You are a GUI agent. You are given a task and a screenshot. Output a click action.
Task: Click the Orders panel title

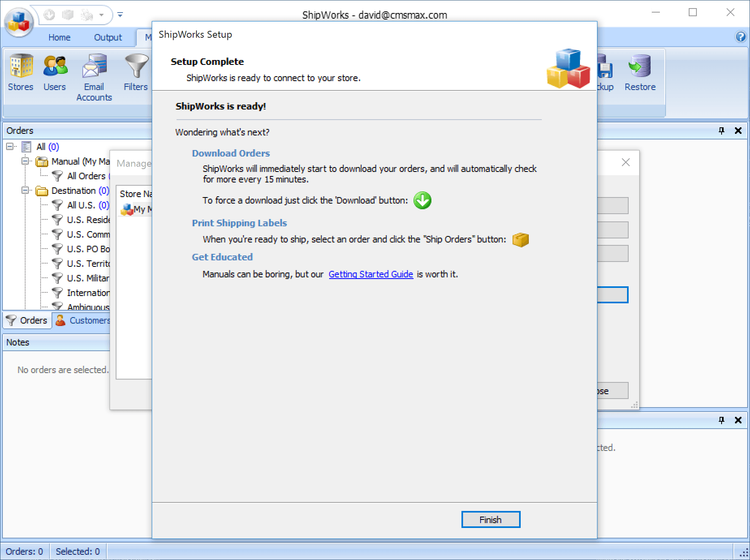pyautogui.click(x=20, y=131)
